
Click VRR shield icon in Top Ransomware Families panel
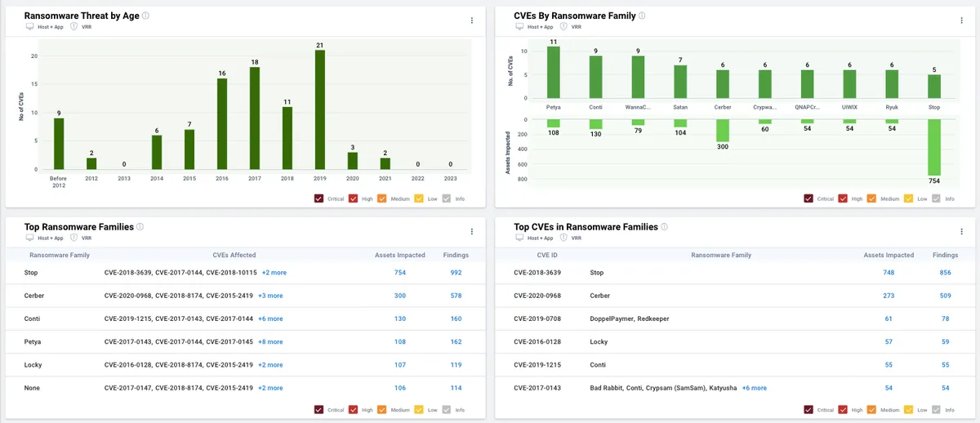[74, 238]
